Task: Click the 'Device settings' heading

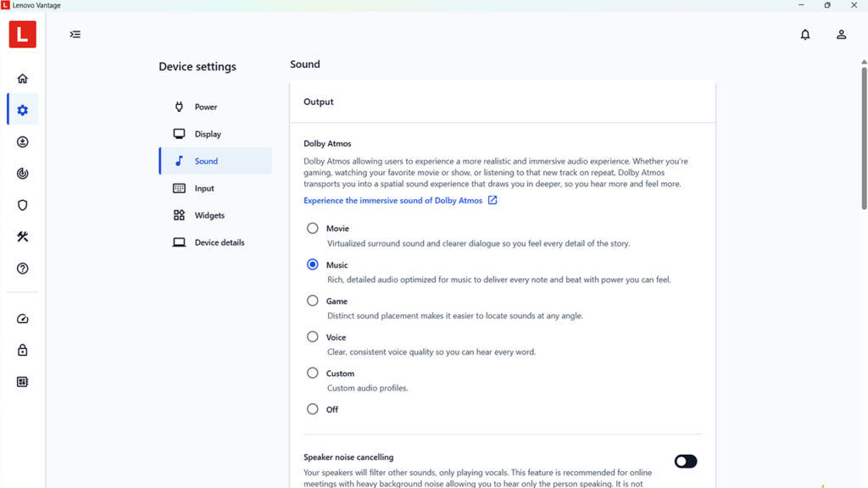Action: [197, 66]
